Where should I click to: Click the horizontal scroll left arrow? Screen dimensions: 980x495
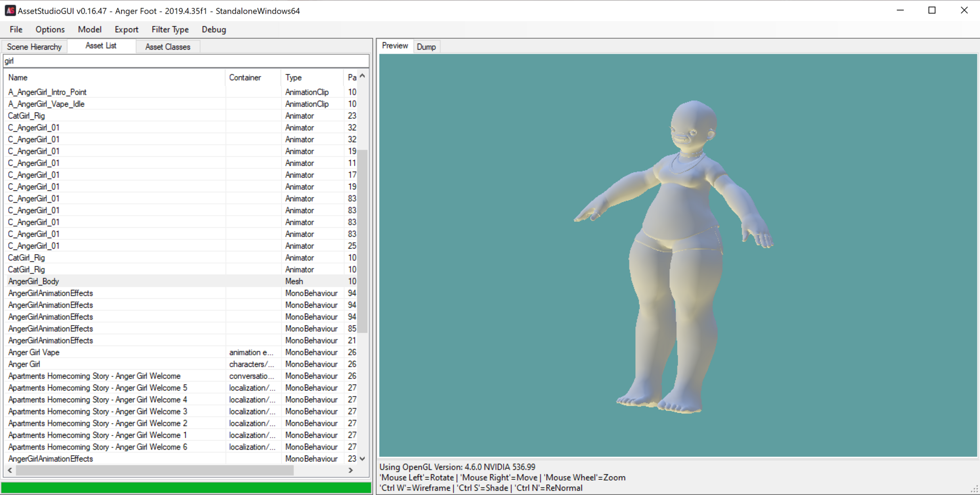pos(10,471)
